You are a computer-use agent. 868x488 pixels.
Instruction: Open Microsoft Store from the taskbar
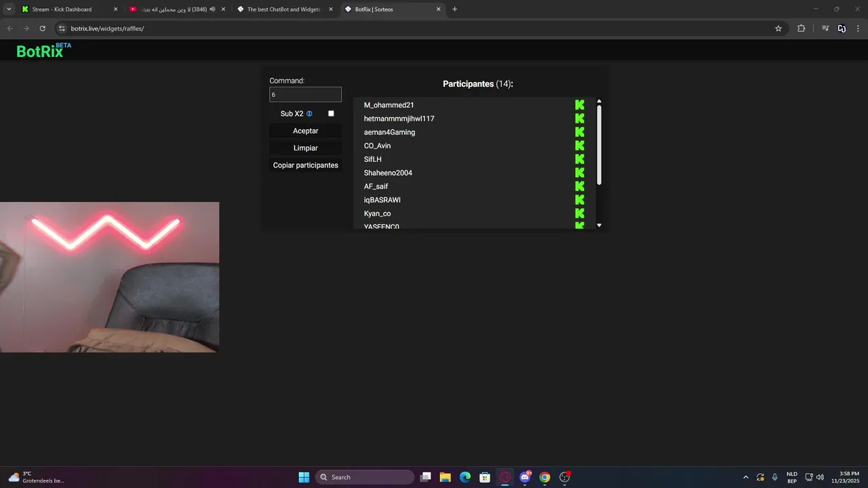pyautogui.click(x=485, y=477)
